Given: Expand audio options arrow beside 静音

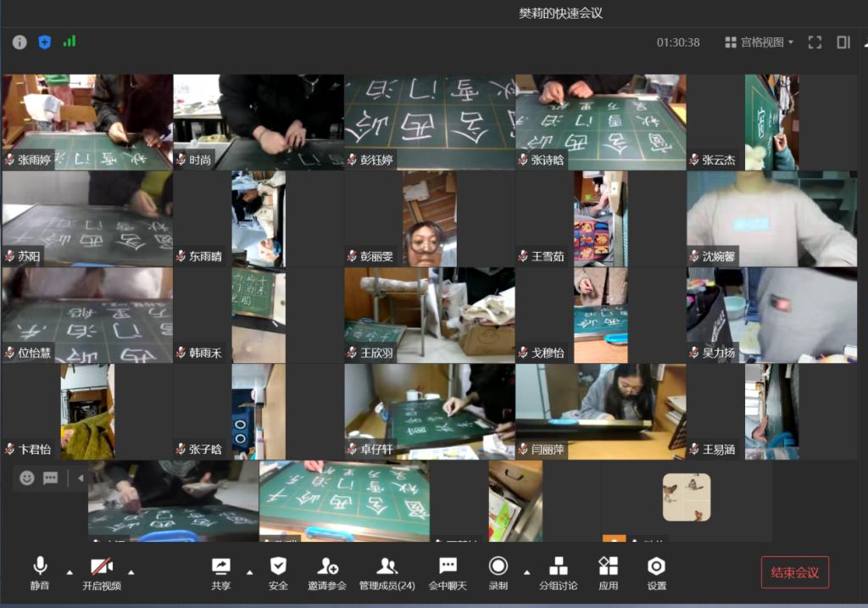Looking at the screenshot, I should click(69, 572).
